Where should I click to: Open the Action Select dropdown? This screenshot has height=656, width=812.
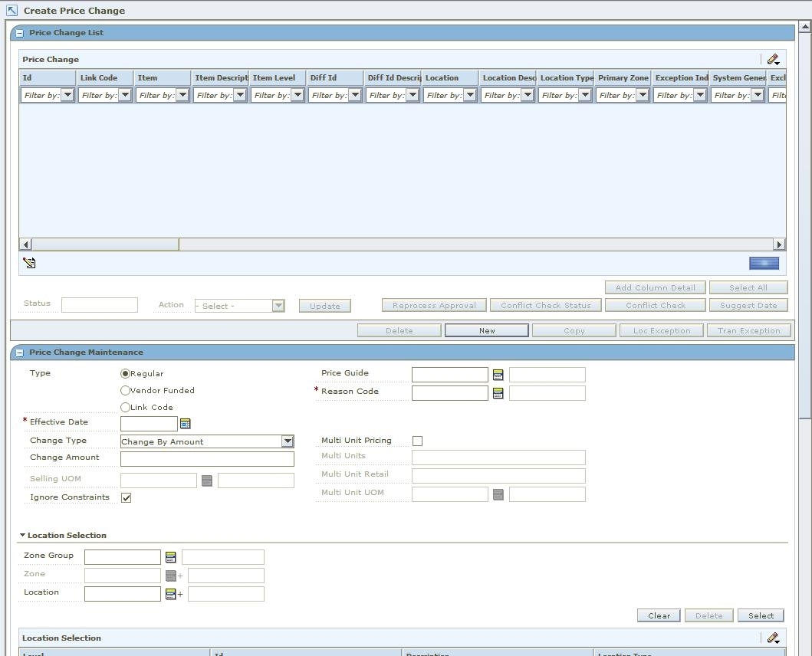tap(278, 306)
